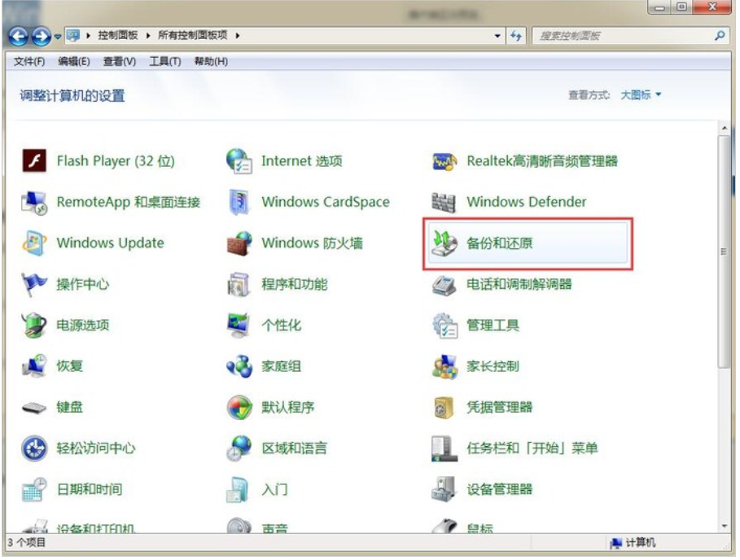Click the search magnifier icon

720,35
